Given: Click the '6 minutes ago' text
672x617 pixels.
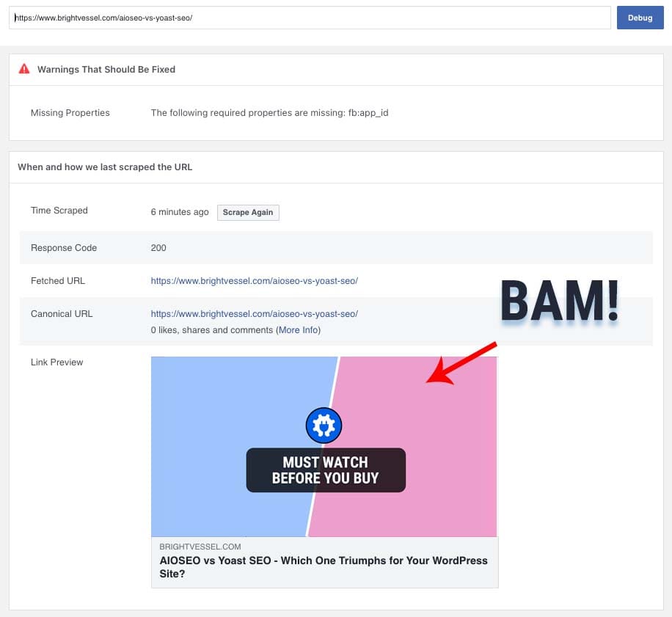Looking at the screenshot, I should (x=180, y=212).
